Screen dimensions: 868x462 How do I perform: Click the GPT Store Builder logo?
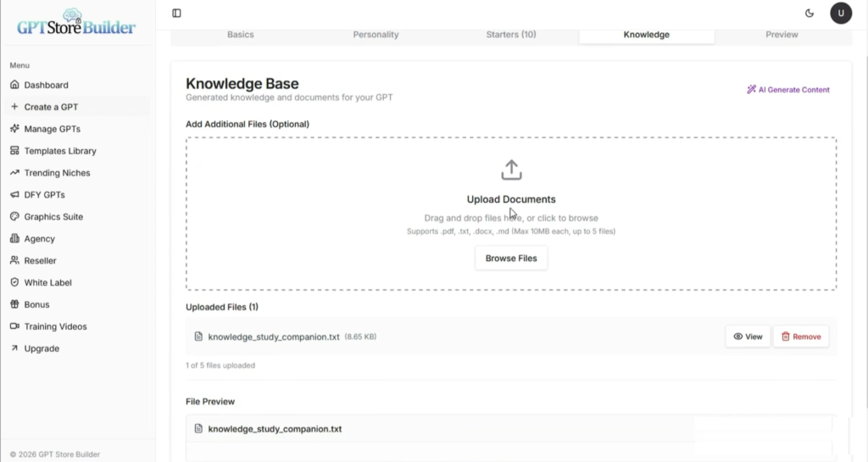pos(76,23)
